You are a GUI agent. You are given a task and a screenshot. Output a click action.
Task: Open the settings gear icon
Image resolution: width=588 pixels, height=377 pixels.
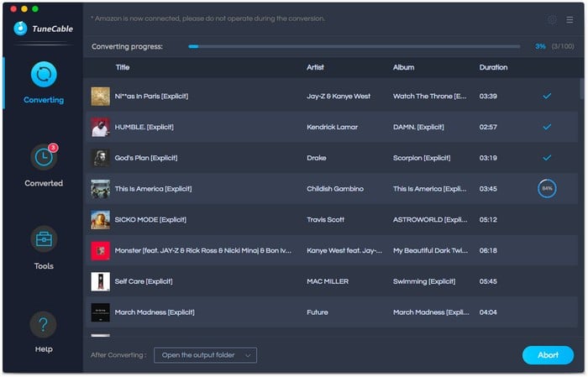552,20
